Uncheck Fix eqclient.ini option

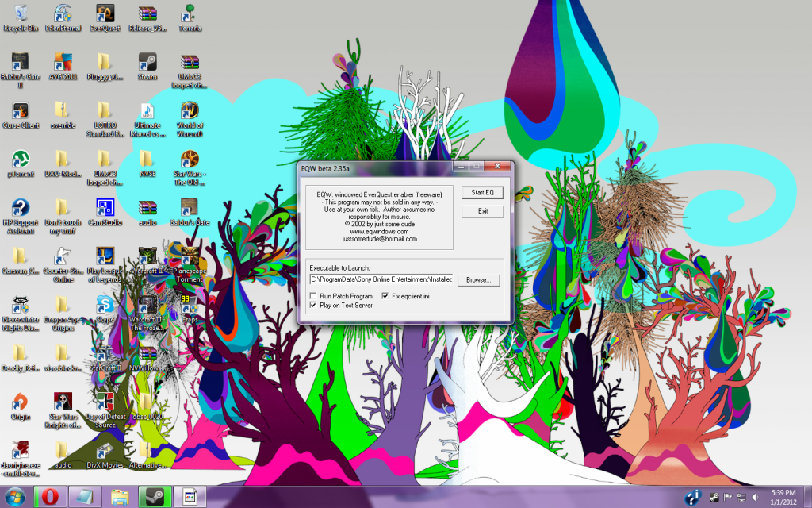pos(385,296)
